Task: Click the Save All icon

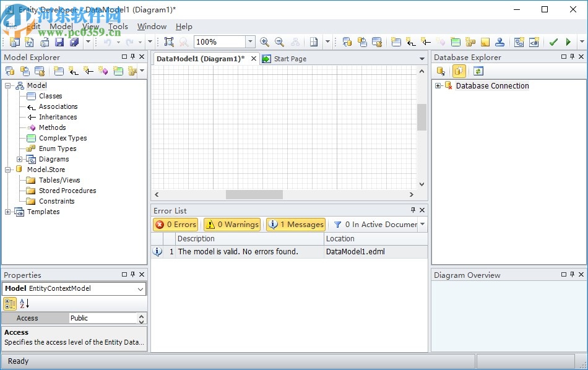Action: (x=74, y=42)
